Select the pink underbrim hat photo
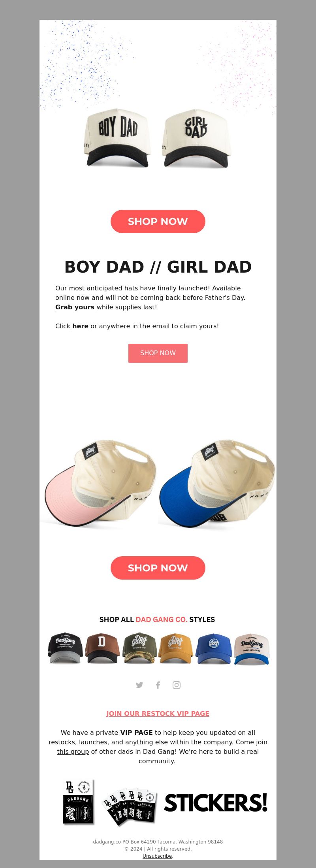This screenshot has height=868, width=316. click(x=99, y=485)
